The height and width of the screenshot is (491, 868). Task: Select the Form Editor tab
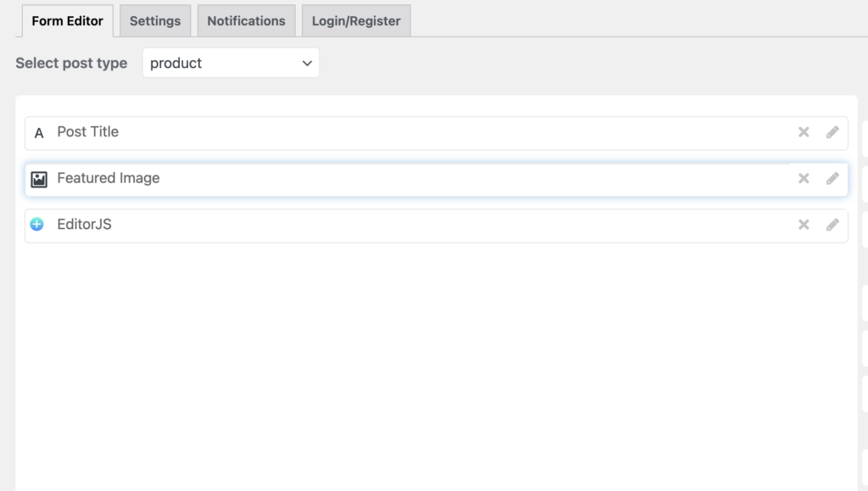67,21
